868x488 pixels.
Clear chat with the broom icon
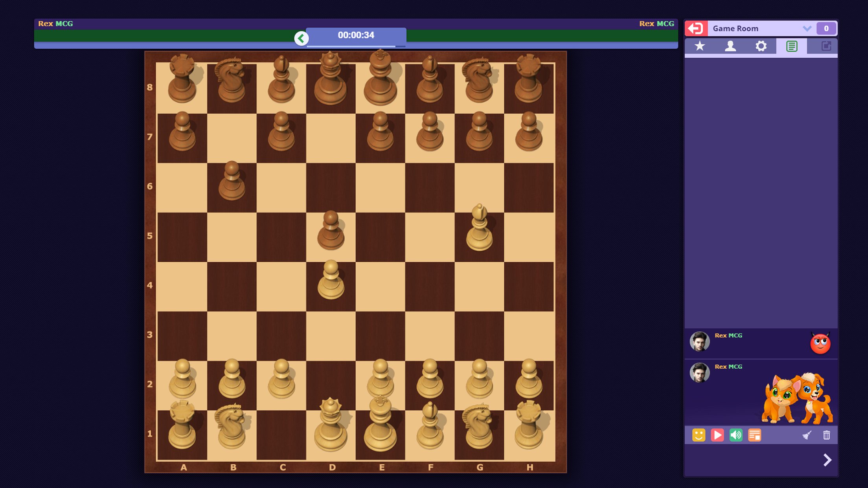[x=807, y=435]
